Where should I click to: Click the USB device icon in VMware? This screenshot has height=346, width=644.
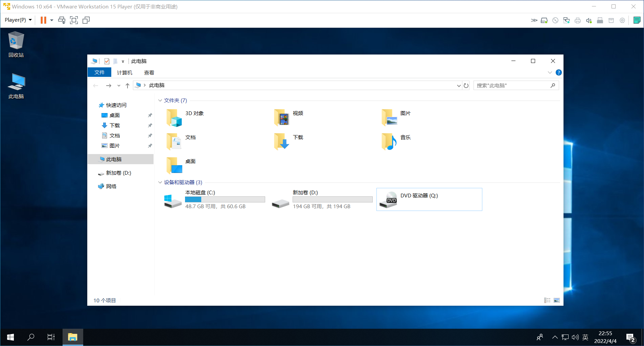[600, 20]
